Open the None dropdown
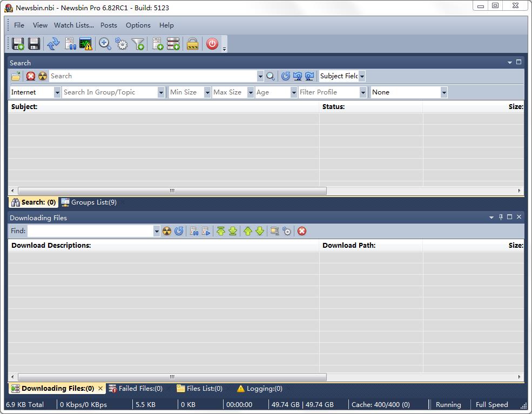This screenshot has width=532, height=414. click(x=444, y=92)
